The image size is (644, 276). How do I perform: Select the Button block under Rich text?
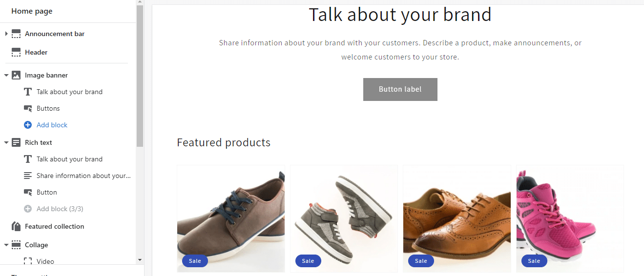point(47,192)
